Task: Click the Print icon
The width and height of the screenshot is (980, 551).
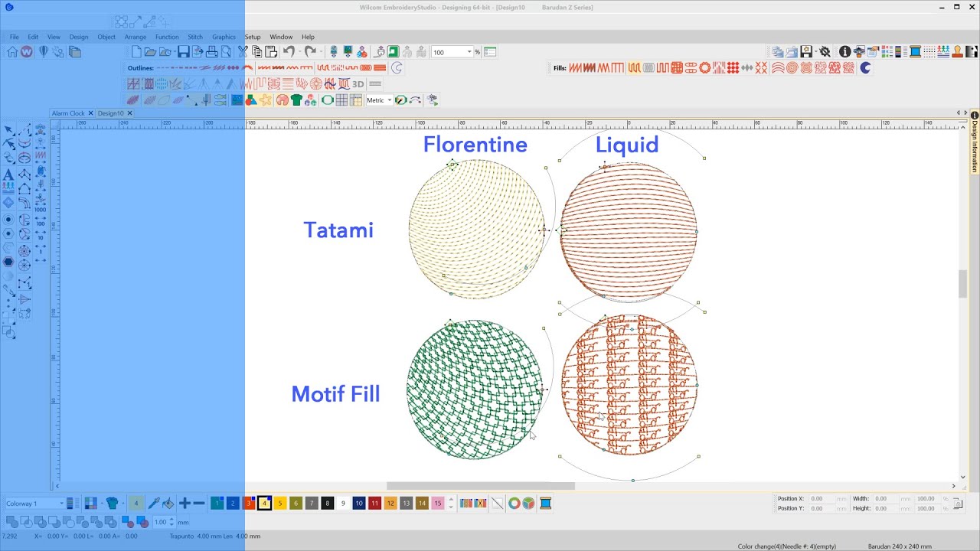Action: (x=212, y=52)
